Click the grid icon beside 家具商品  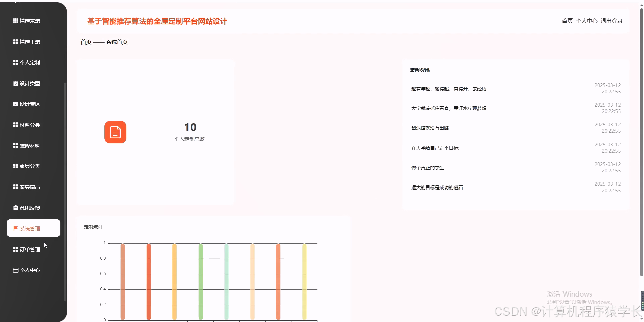16,187
